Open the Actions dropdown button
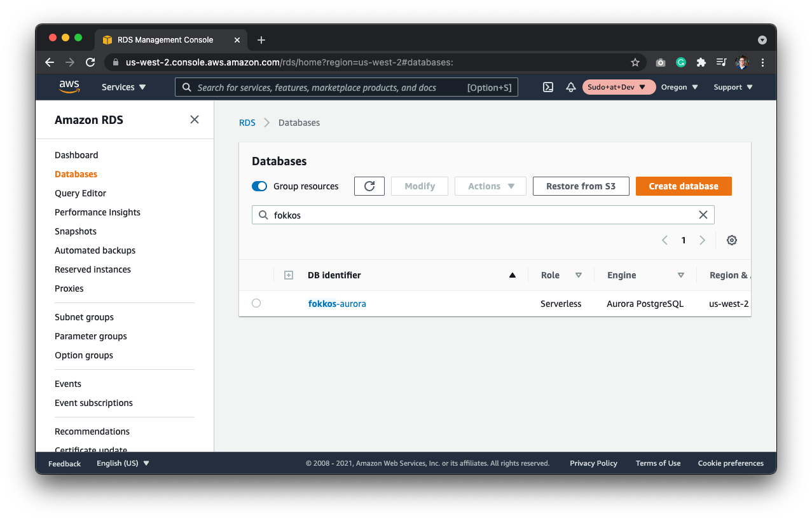This screenshot has height=521, width=812. 490,186
